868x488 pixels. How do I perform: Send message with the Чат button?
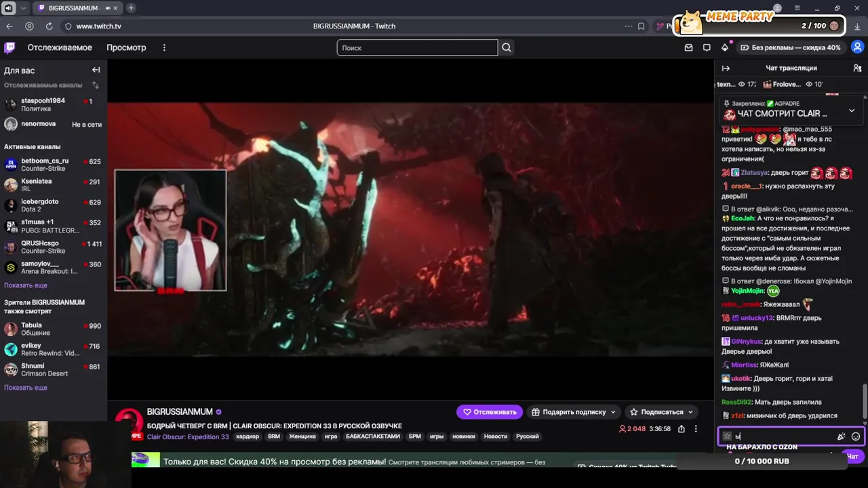point(852,456)
